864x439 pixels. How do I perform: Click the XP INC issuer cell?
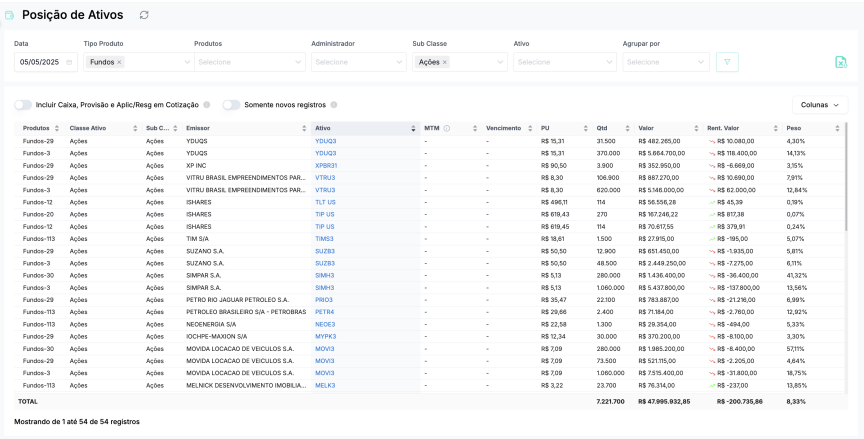[x=196, y=166]
